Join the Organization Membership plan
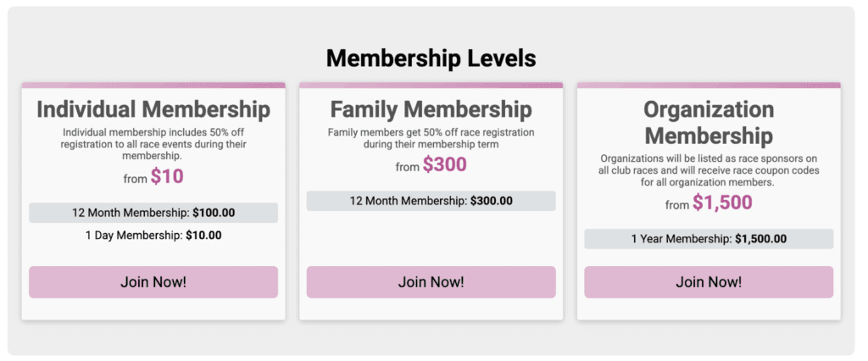 [x=709, y=282]
